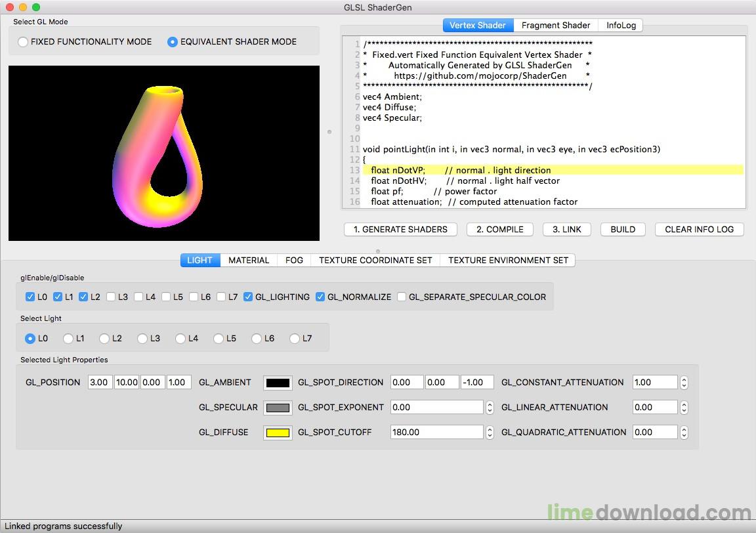Open the InfoLog tab
Image resolution: width=756 pixels, height=533 pixels.
point(620,26)
